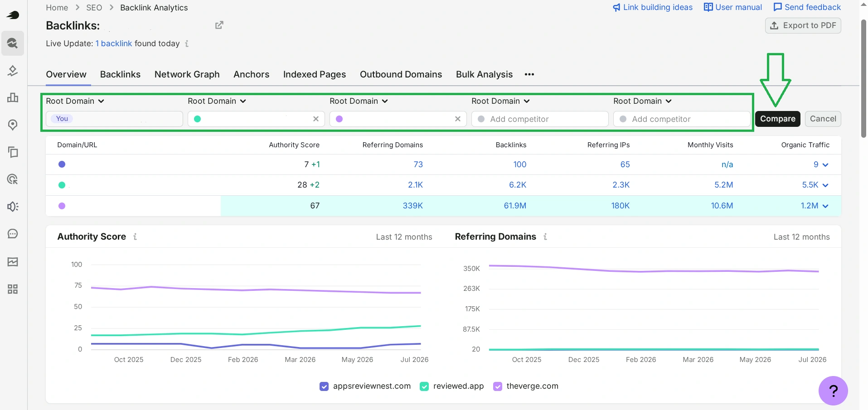Click the Export to PDF button
The height and width of the screenshot is (410, 868).
[x=803, y=25]
